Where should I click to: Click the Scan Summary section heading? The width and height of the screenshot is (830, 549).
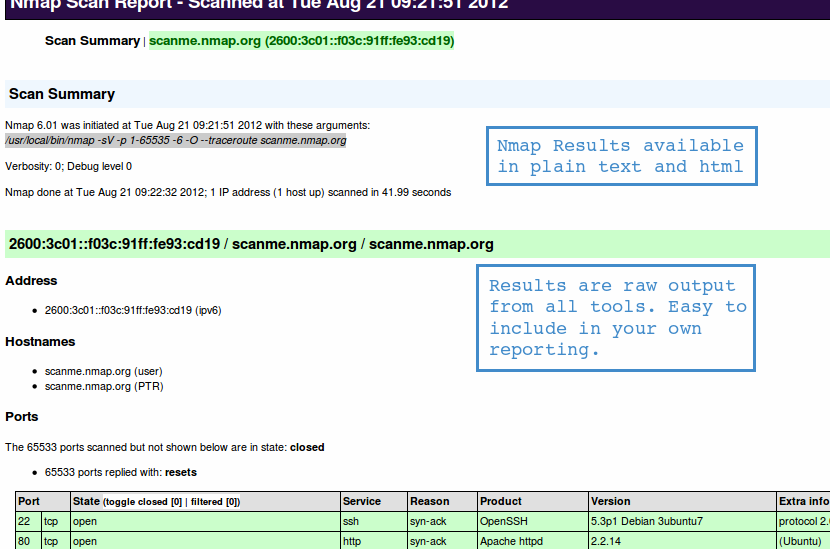62,94
